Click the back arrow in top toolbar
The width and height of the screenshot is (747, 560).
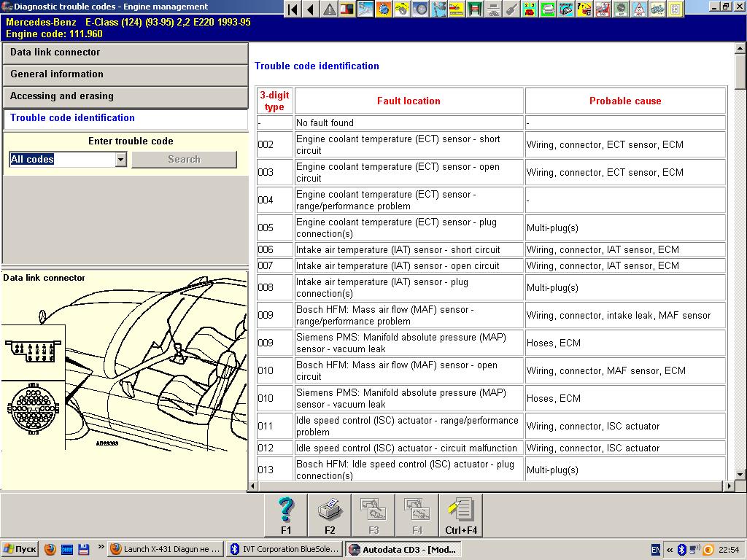click(x=311, y=9)
